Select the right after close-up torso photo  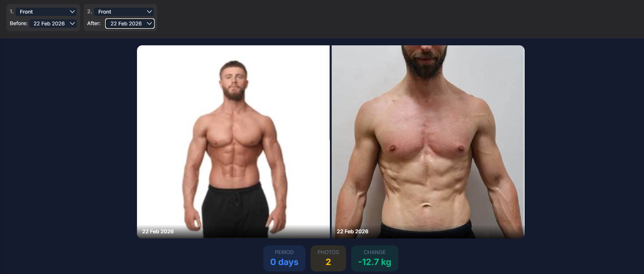coord(428,142)
